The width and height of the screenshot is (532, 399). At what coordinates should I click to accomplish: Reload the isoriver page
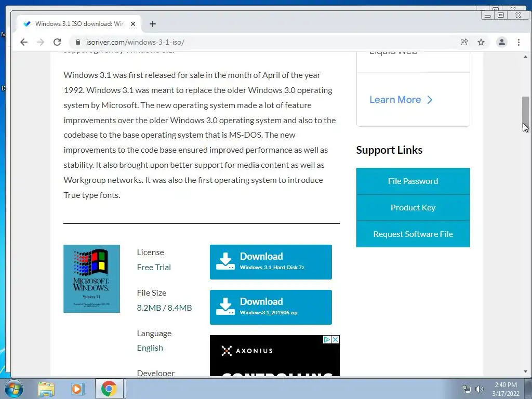click(57, 42)
